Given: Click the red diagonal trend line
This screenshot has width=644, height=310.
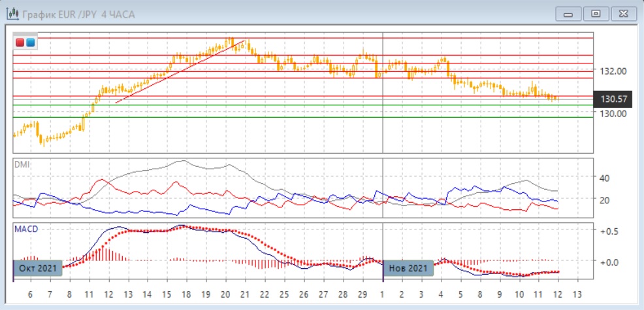Looking at the screenshot, I should (x=180, y=72).
